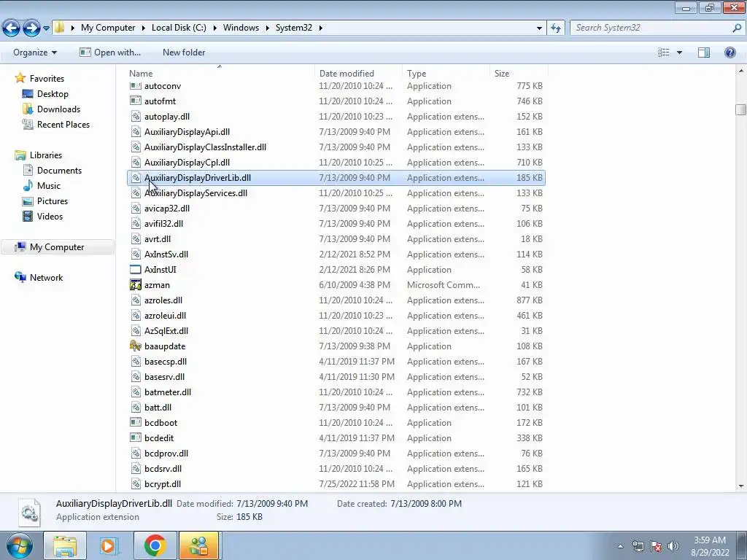Navigate to Local Disk (C:) breadcrumb
This screenshot has width=747, height=560.
[179, 28]
